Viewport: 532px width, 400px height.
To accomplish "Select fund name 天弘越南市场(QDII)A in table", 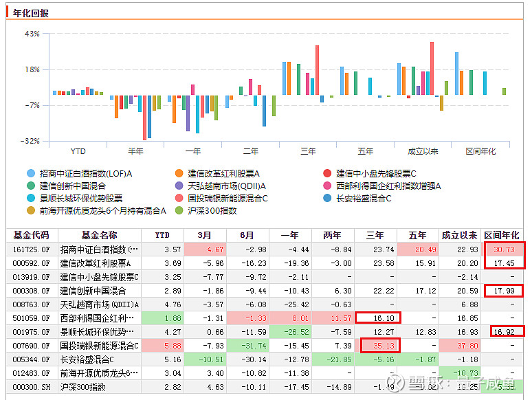I will click(100, 304).
